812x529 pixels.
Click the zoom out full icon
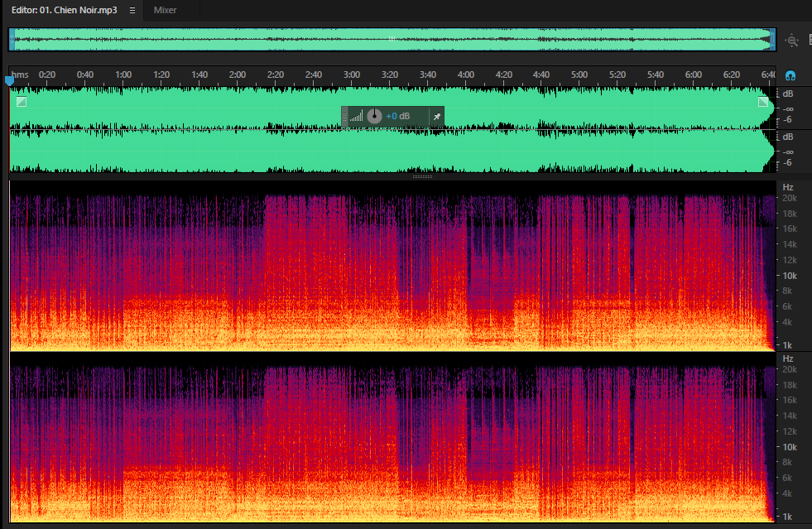792,41
